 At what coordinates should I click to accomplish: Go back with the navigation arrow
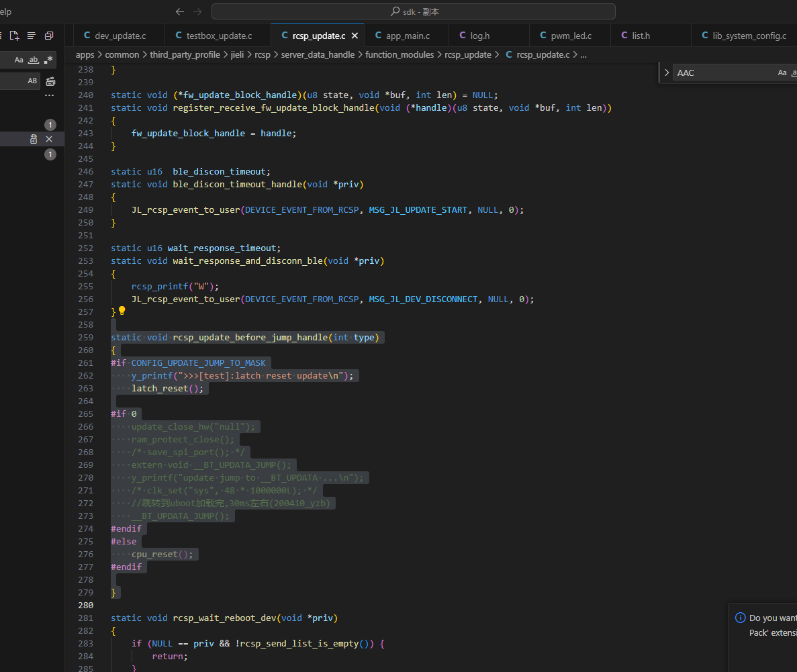(180, 11)
